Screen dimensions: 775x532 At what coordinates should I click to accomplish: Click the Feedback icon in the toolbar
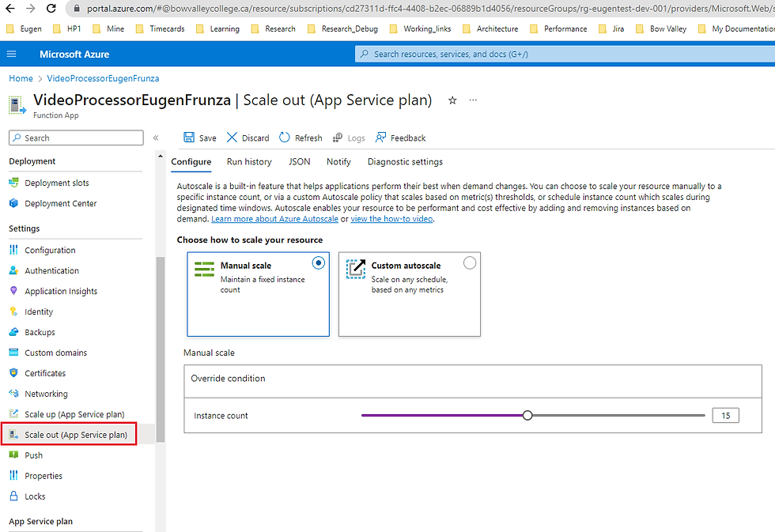[x=380, y=138]
